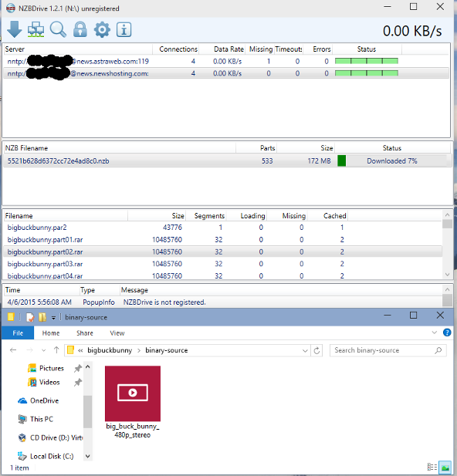Open Videos in navigation pane
457x476 pixels.
(43, 382)
